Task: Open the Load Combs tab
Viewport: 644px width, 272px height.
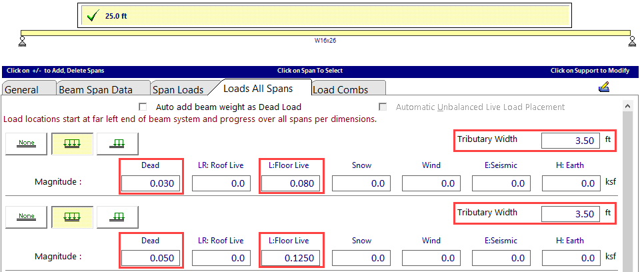Action: 339,89
